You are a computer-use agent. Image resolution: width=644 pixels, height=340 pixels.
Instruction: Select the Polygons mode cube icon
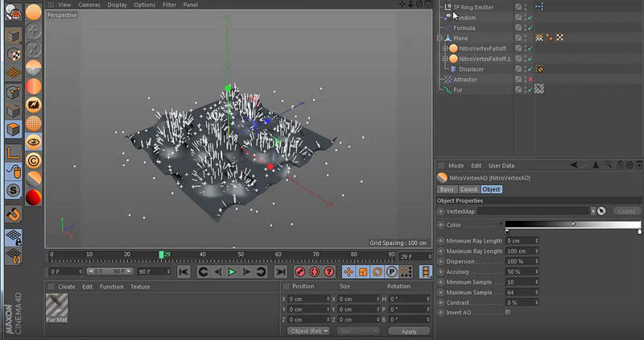[13, 130]
